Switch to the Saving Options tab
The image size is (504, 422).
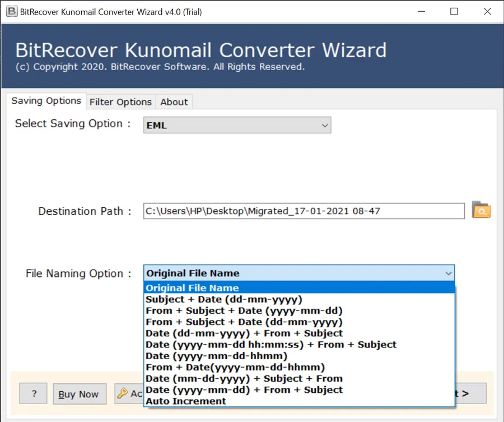pyautogui.click(x=46, y=101)
